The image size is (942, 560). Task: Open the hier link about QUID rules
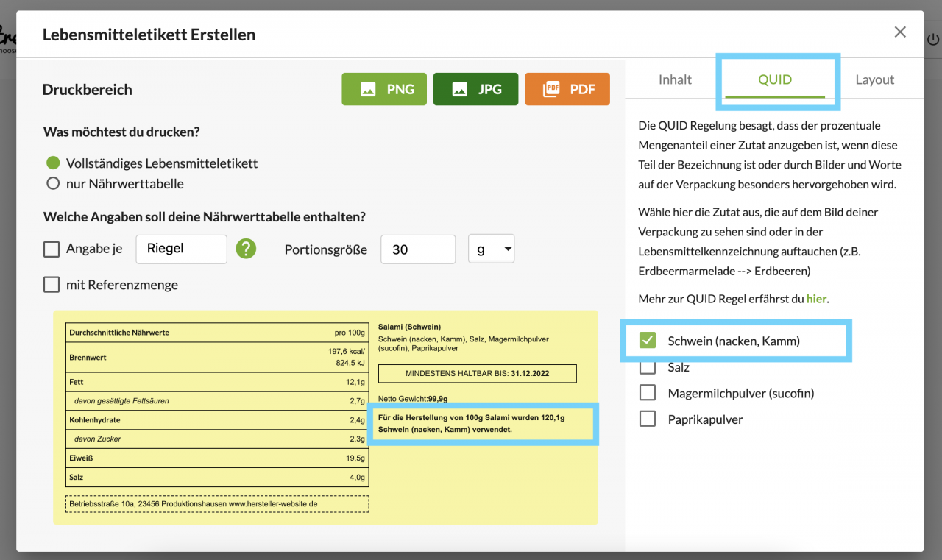[x=817, y=298]
